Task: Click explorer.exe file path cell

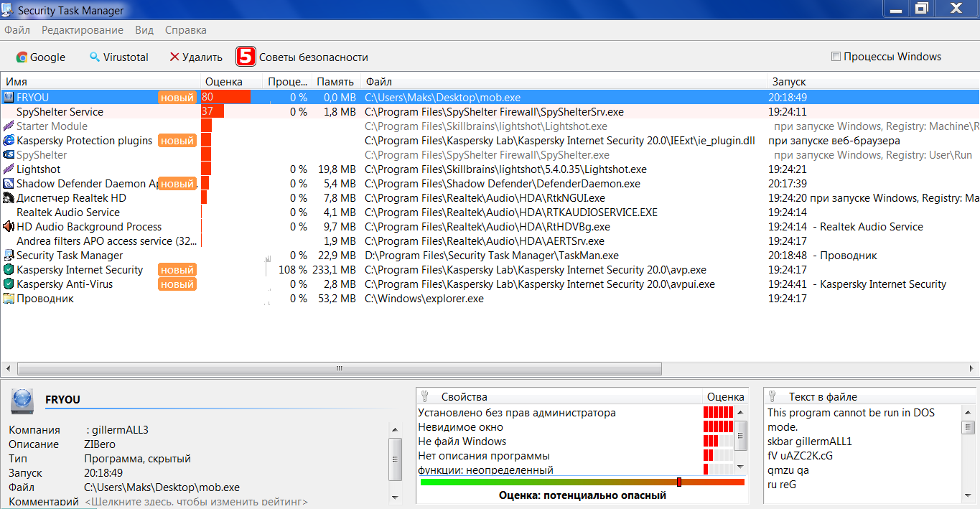Action: click(x=424, y=299)
